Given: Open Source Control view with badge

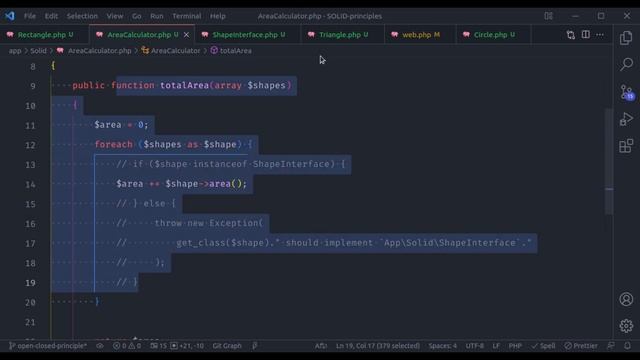Looking at the screenshot, I should 626,92.
